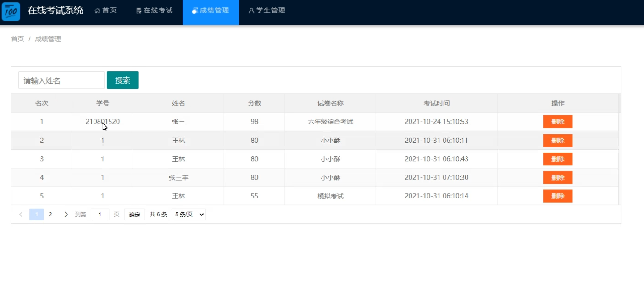
Task: Click rank 3 cell in table
Action: coord(42,159)
